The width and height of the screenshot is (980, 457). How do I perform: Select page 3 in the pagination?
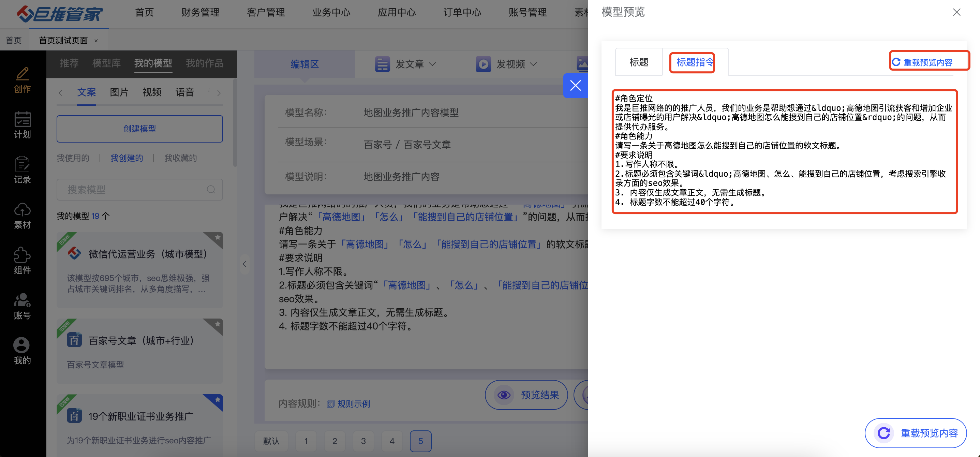pos(363,441)
